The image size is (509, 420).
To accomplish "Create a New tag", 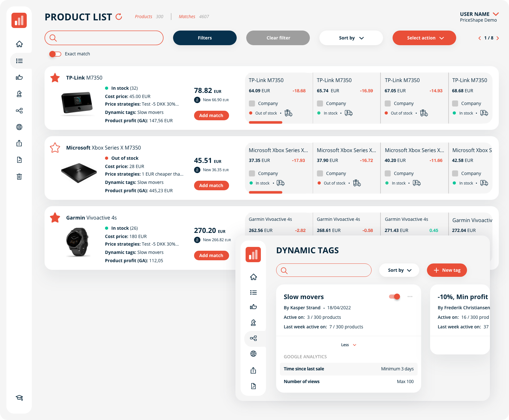I will coord(447,270).
